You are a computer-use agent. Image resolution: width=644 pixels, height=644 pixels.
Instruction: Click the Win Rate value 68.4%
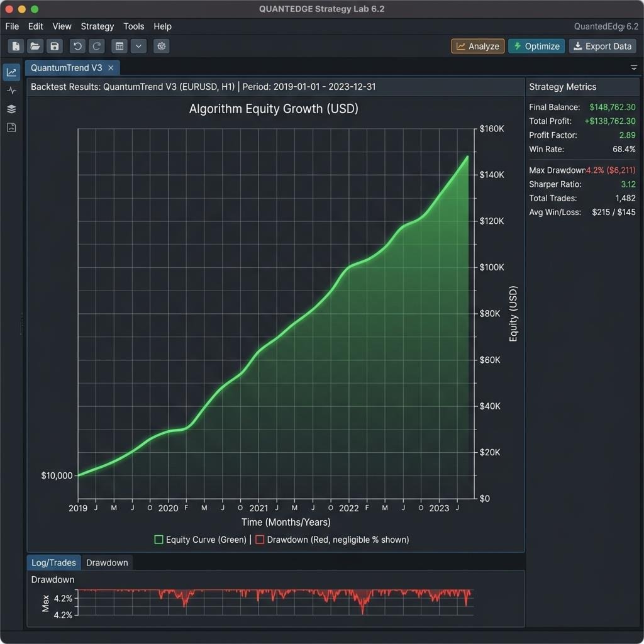pyautogui.click(x=624, y=149)
